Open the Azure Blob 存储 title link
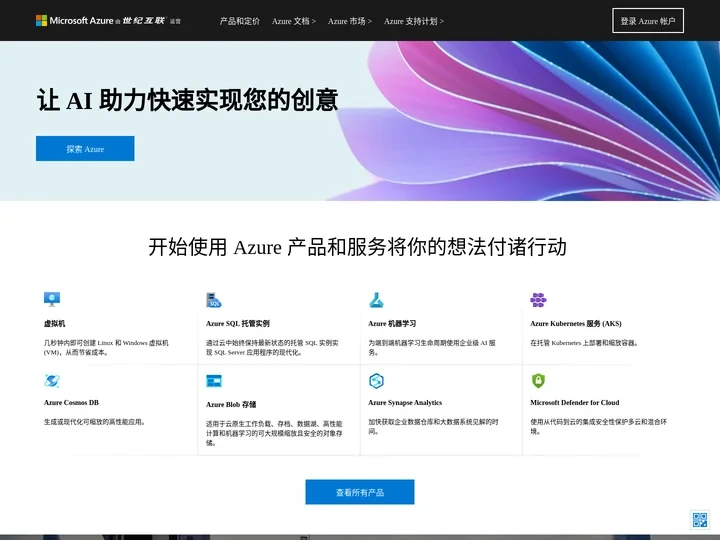This screenshot has width=720, height=540. click(231, 405)
